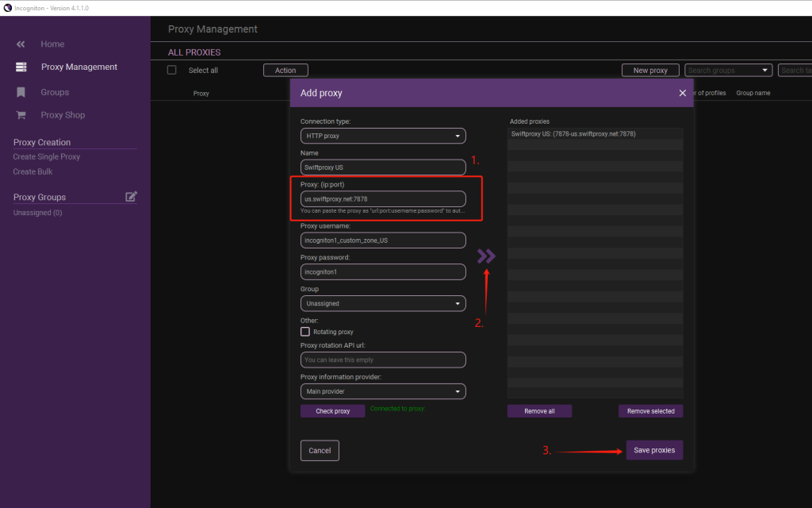
Task: Open the Search groups dropdown
Action: point(729,70)
